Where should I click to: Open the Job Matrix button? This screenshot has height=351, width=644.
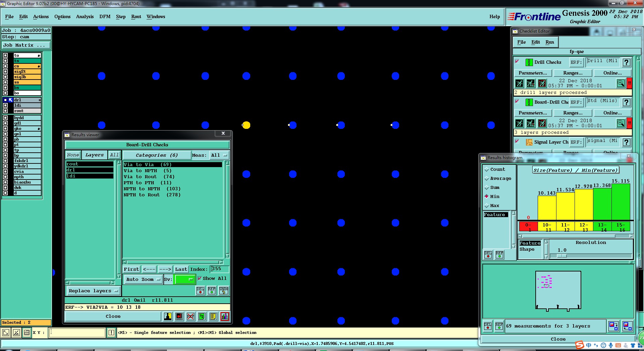(x=26, y=45)
